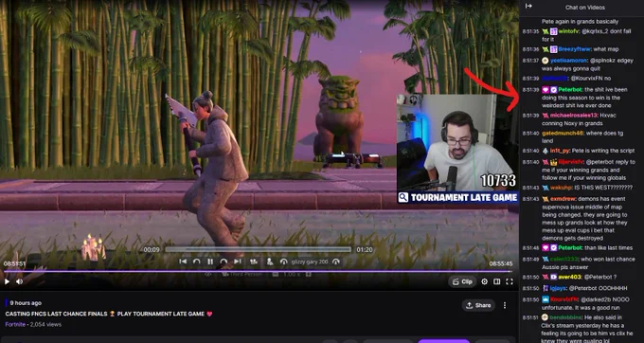
Task: Switch the video to fullscreen
Action: (510, 281)
